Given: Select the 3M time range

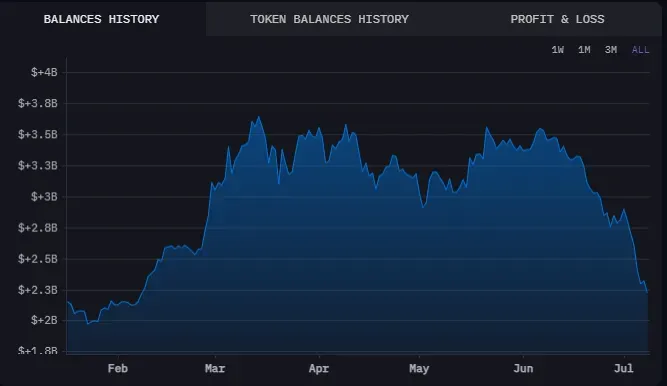Looking at the screenshot, I should tap(611, 50).
